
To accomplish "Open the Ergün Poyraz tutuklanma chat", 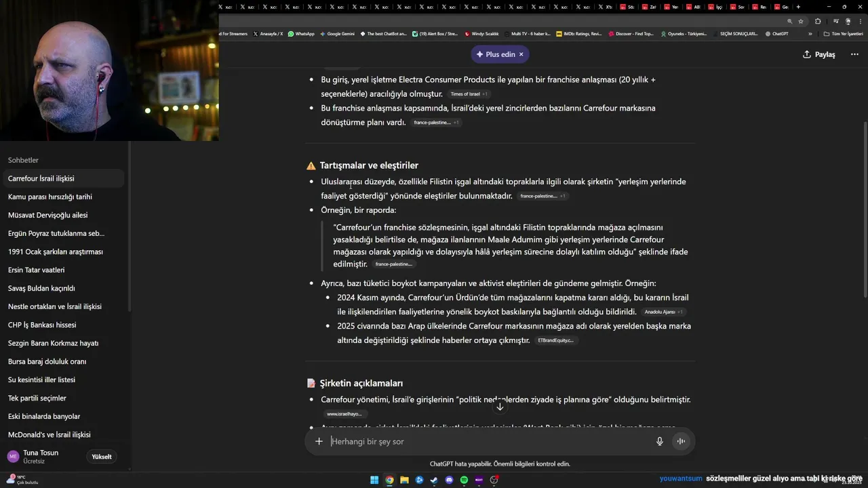I will tap(62, 233).
